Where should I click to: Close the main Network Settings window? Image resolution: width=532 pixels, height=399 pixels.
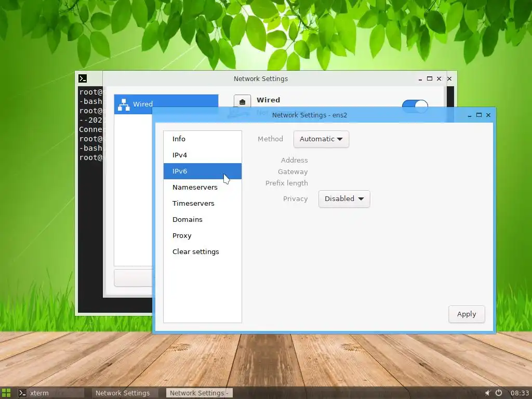pos(438,78)
